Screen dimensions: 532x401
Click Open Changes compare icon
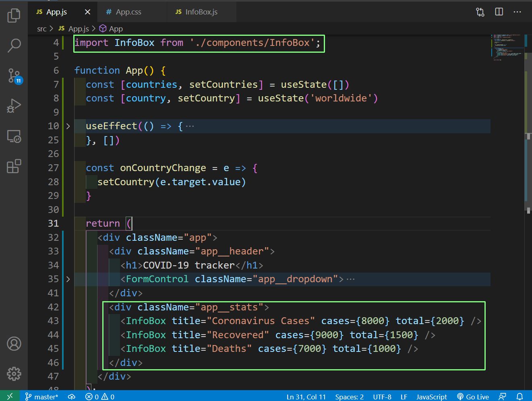tap(480, 12)
